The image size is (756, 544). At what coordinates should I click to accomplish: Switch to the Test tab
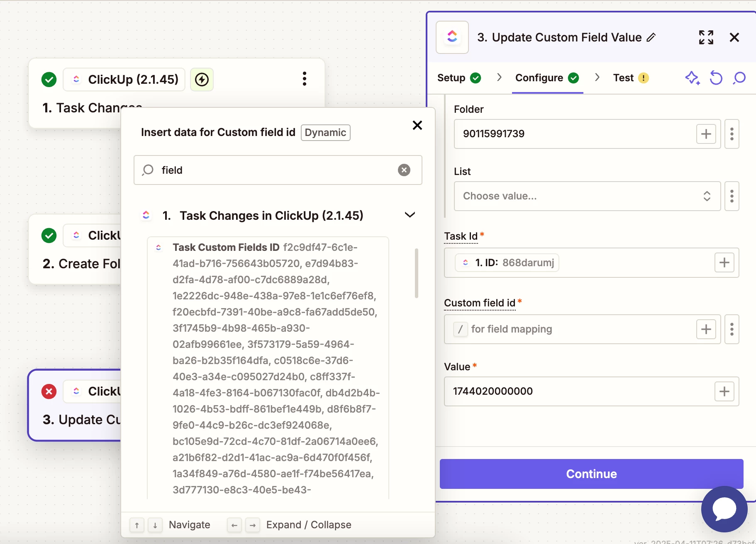click(631, 78)
